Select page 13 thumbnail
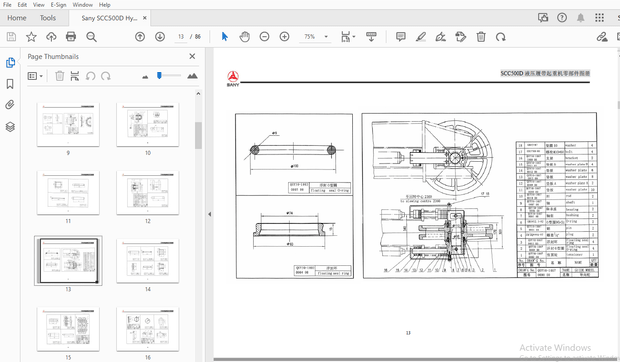 point(68,261)
